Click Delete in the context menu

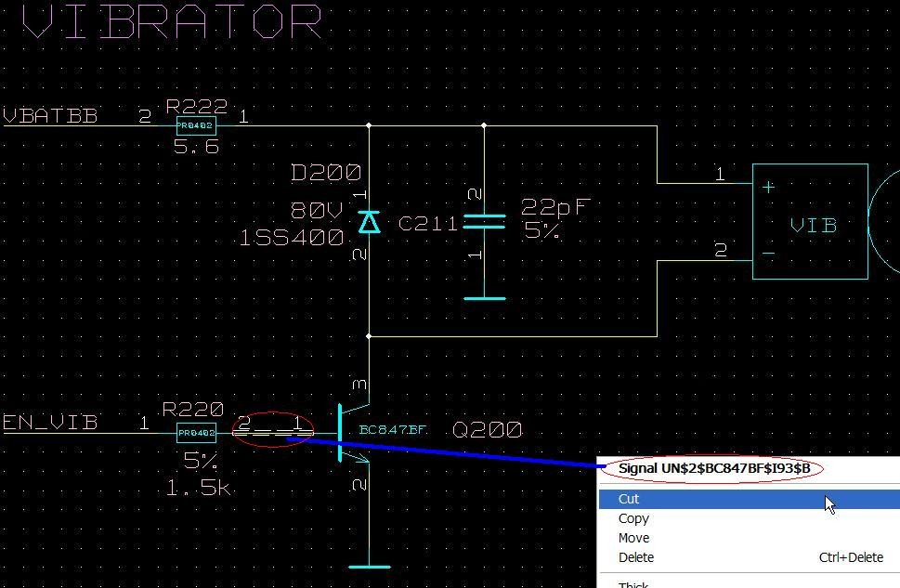(636, 557)
